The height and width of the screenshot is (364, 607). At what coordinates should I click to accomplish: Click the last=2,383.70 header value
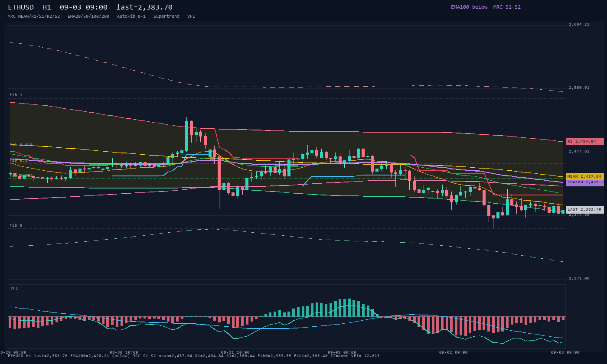point(144,7)
